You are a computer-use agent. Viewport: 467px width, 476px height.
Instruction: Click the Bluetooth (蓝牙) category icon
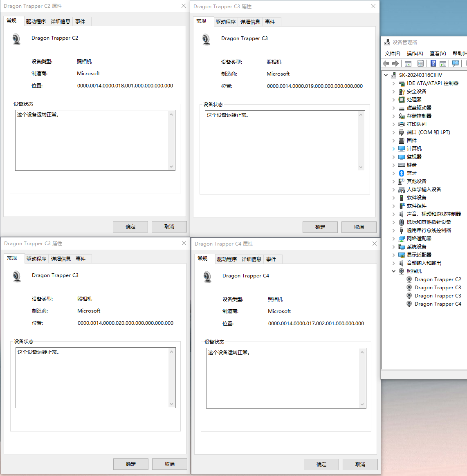(x=402, y=173)
